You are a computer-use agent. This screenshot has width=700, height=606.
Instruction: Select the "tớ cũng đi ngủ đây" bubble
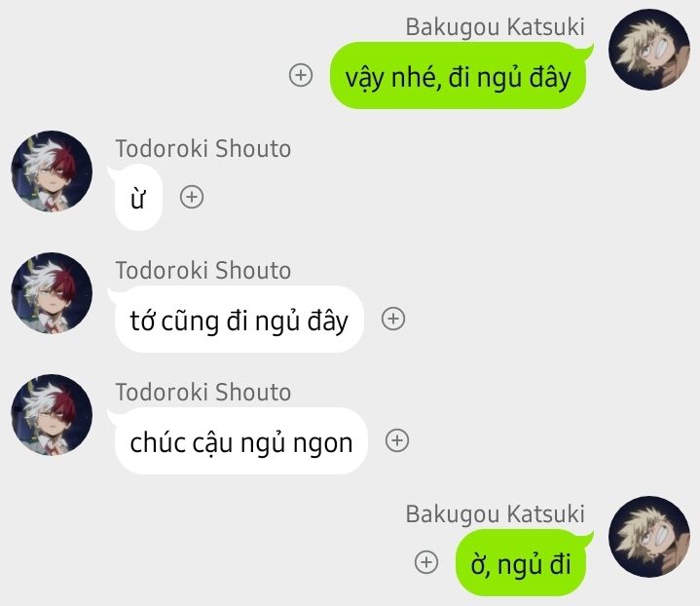click(238, 320)
